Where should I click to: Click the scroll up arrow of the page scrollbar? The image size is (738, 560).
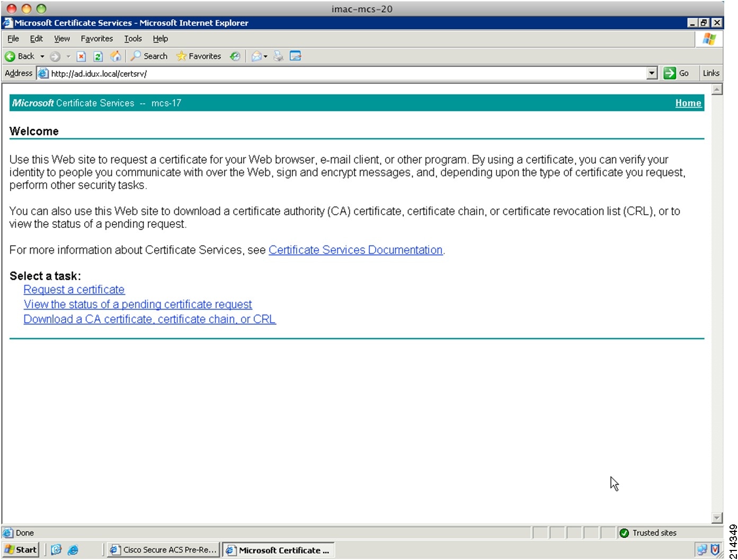pos(717,89)
